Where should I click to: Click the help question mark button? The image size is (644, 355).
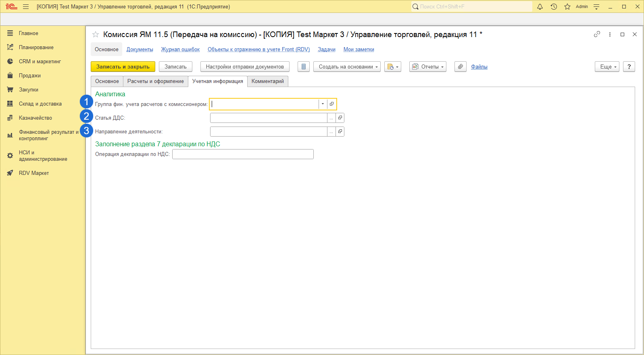[629, 66]
